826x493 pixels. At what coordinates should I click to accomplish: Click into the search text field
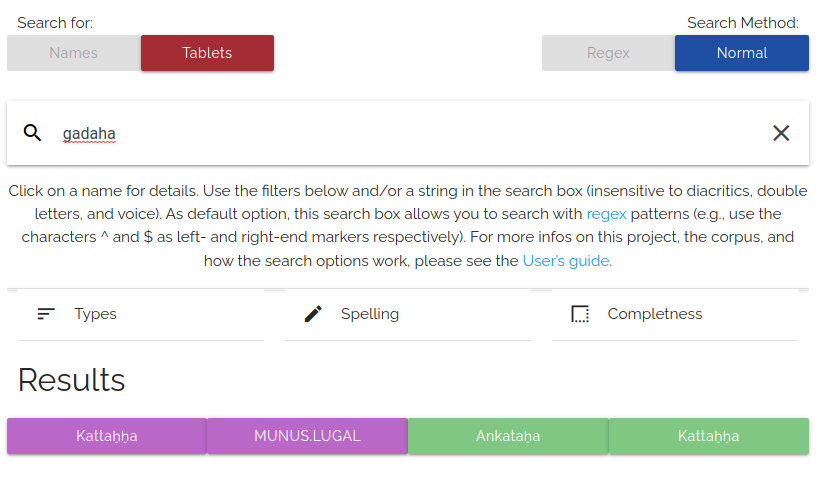[400, 133]
